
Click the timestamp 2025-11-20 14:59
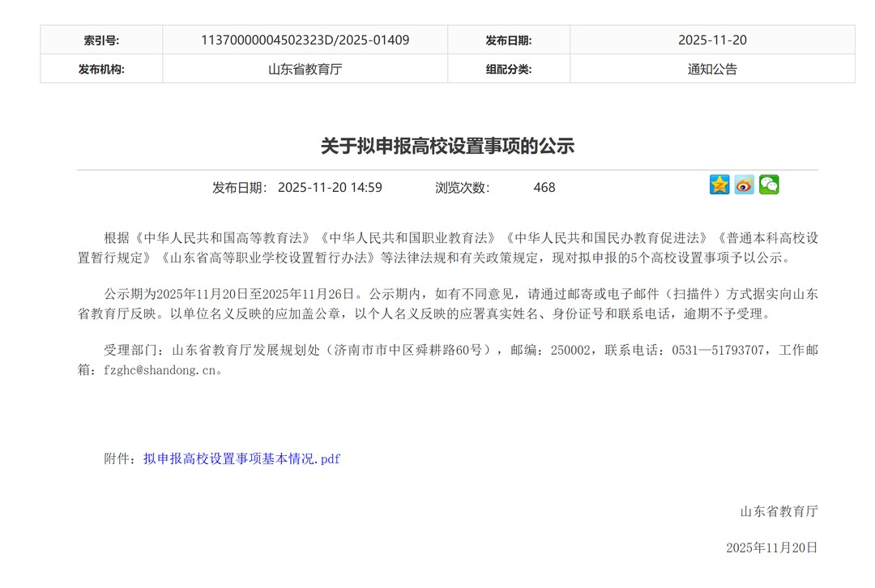(330, 187)
